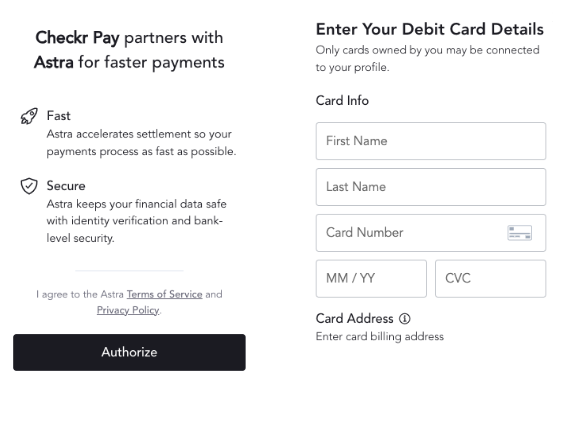Click the Card Info section label

coord(342,101)
